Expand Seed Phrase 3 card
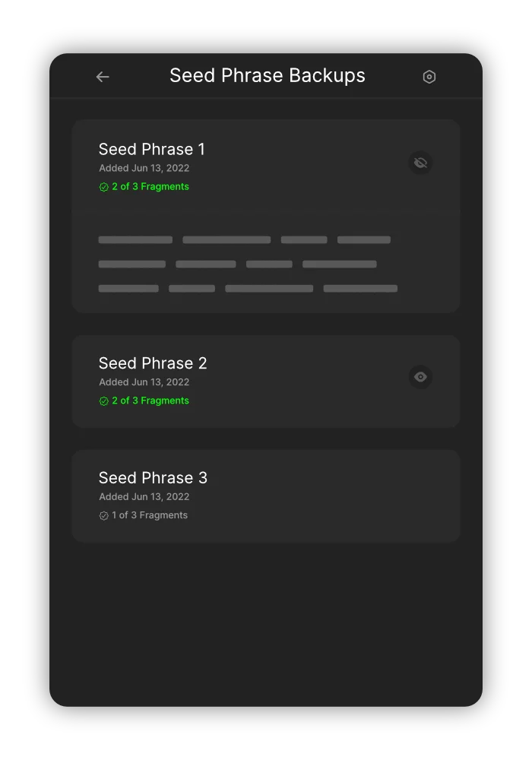Image resolution: width=532 pixels, height=760 pixels. 266,496
